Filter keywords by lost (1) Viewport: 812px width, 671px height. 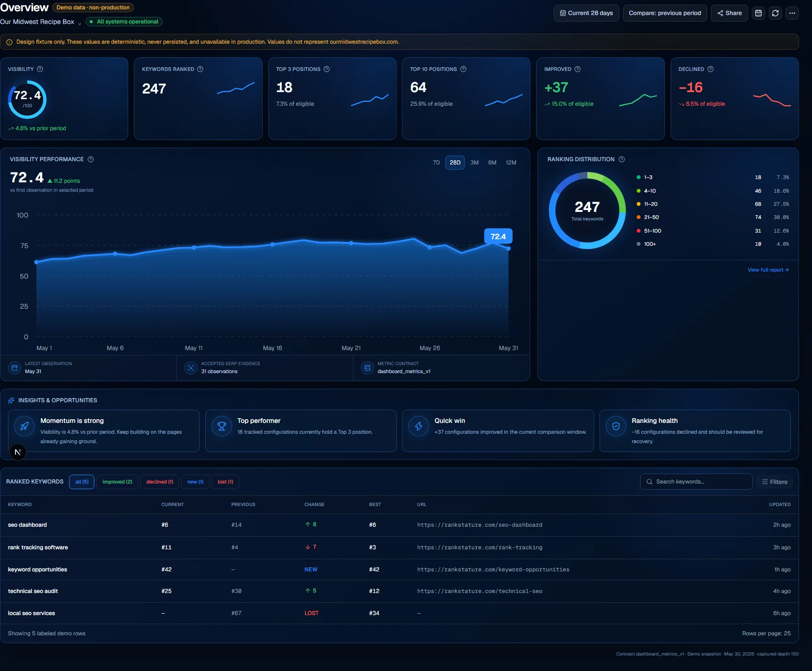point(226,482)
